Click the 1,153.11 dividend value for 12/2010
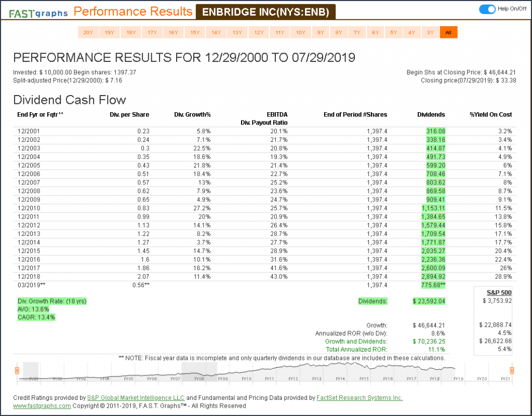Viewport: 532px width, 416px height. tap(433, 208)
